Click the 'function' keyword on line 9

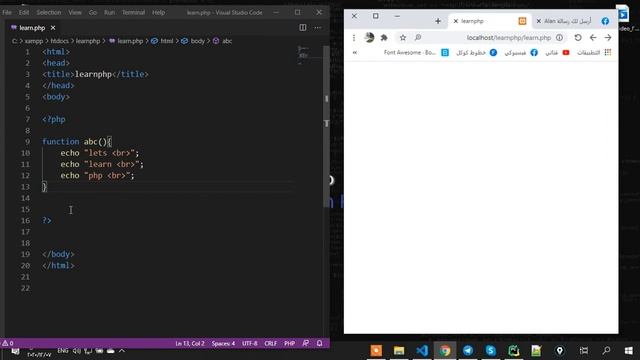pos(60,142)
